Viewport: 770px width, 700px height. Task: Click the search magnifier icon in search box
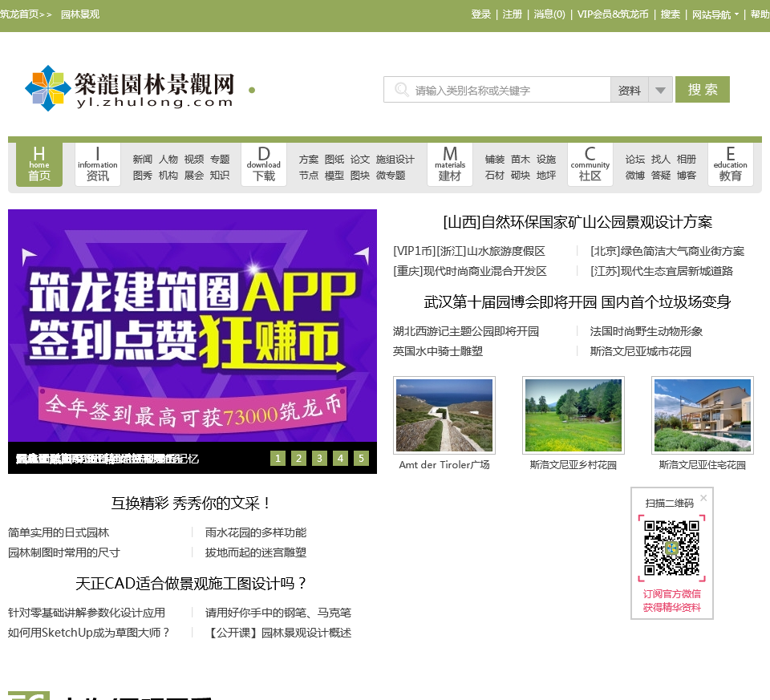(x=402, y=89)
